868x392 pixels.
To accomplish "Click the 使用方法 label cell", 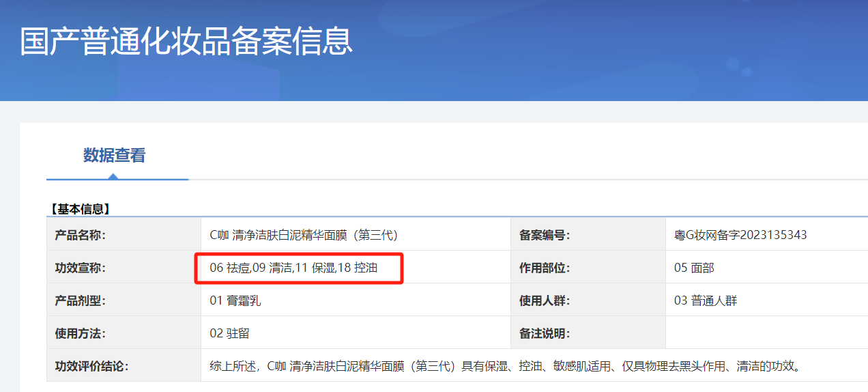I will pyautogui.click(x=81, y=333).
